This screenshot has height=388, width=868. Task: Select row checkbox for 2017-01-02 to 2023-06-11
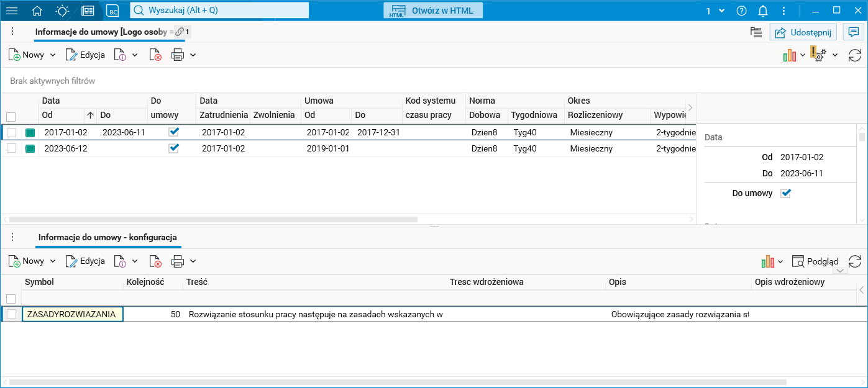[x=11, y=132]
